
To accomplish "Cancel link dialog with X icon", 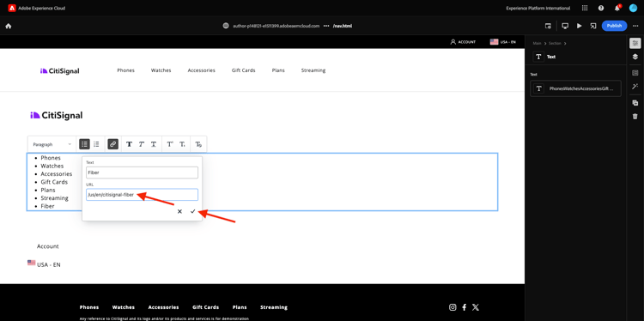I will click(179, 211).
